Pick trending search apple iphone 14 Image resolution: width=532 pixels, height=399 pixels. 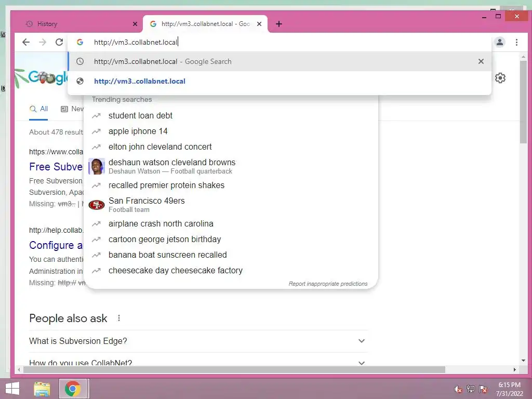click(231, 131)
